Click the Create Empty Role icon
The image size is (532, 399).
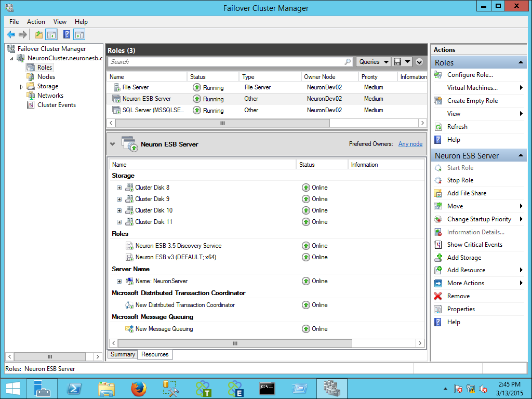pos(438,101)
